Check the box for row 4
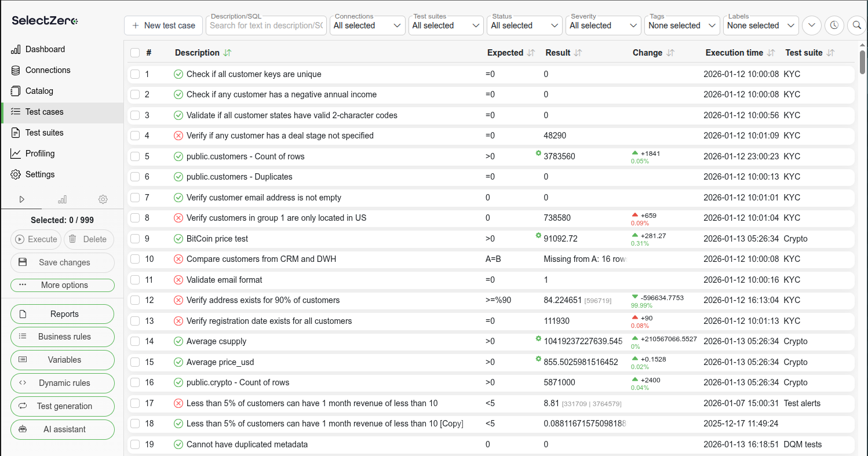Image resolution: width=868 pixels, height=456 pixels. [135, 136]
